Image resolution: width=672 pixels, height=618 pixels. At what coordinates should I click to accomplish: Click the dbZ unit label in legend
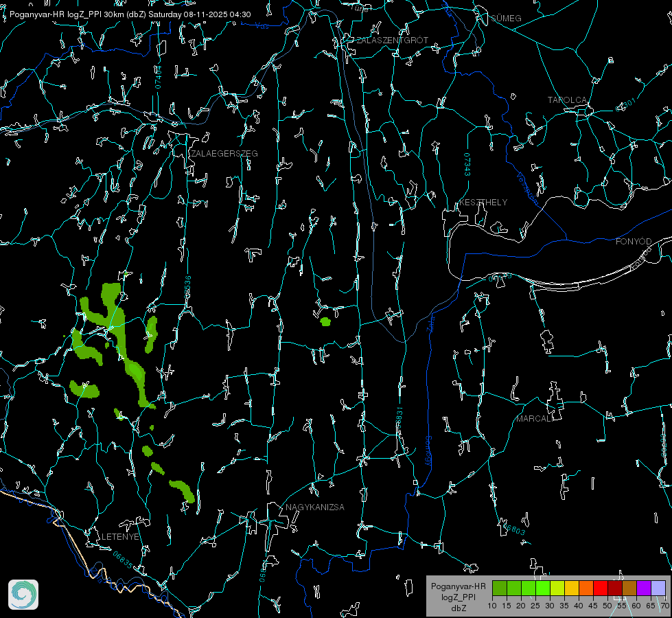coord(458,608)
